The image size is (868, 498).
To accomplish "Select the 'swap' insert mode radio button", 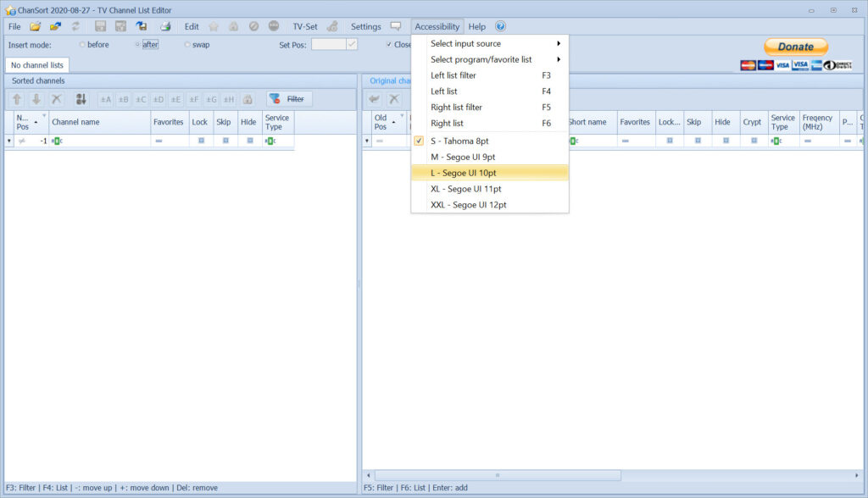I will tap(187, 44).
